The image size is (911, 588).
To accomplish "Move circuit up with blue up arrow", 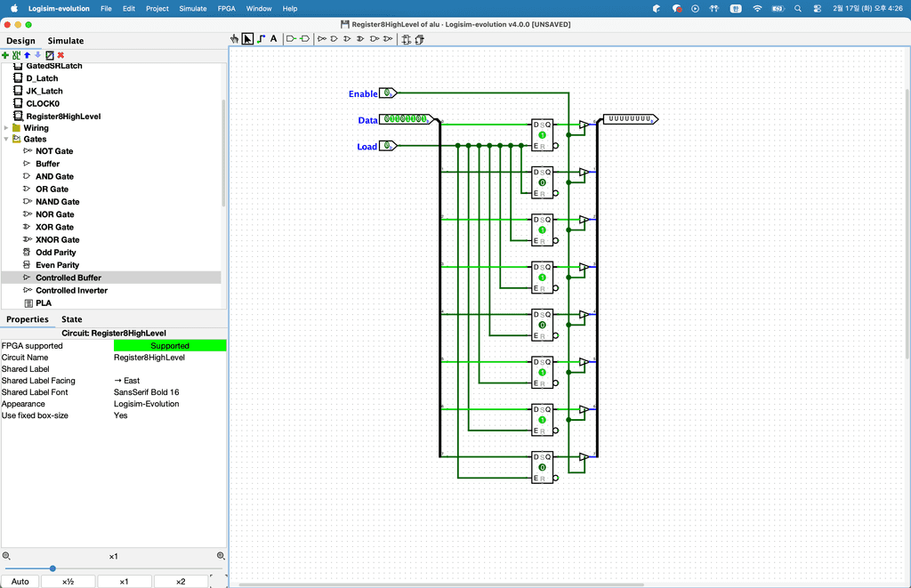I will click(27, 55).
